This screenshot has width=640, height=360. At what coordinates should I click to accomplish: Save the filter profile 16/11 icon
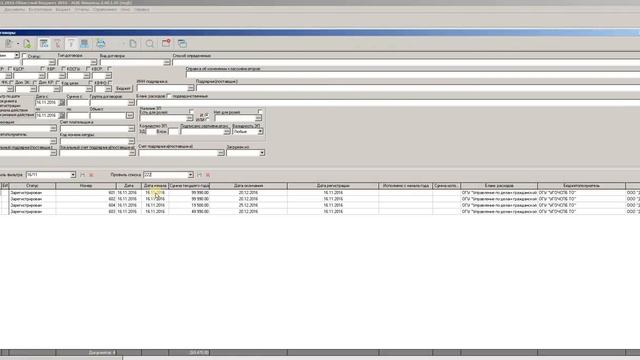[x=82, y=175]
